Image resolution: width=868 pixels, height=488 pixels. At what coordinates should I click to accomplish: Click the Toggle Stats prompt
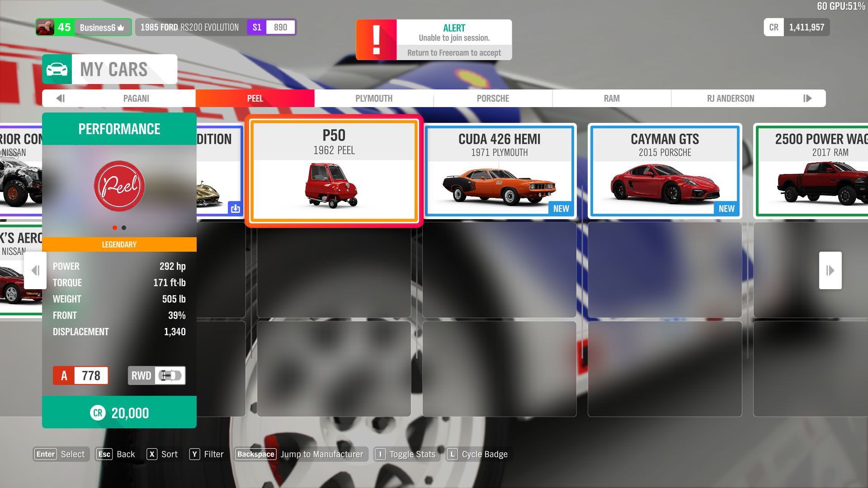click(406, 454)
